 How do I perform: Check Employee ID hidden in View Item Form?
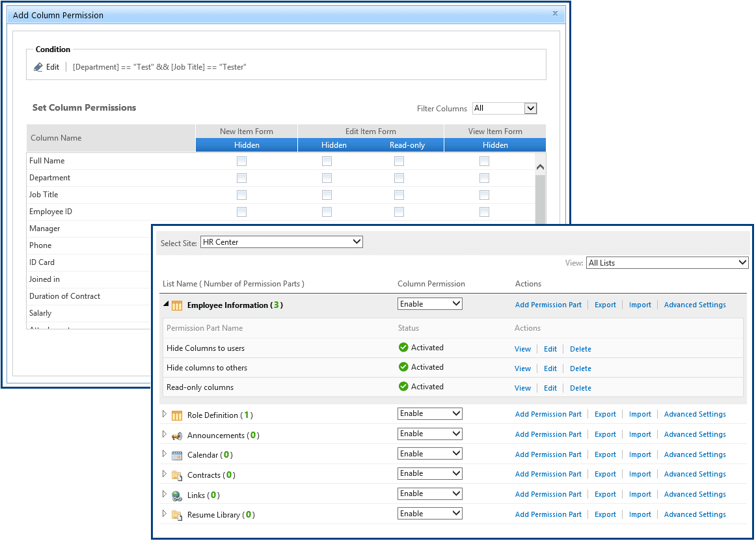(x=484, y=212)
